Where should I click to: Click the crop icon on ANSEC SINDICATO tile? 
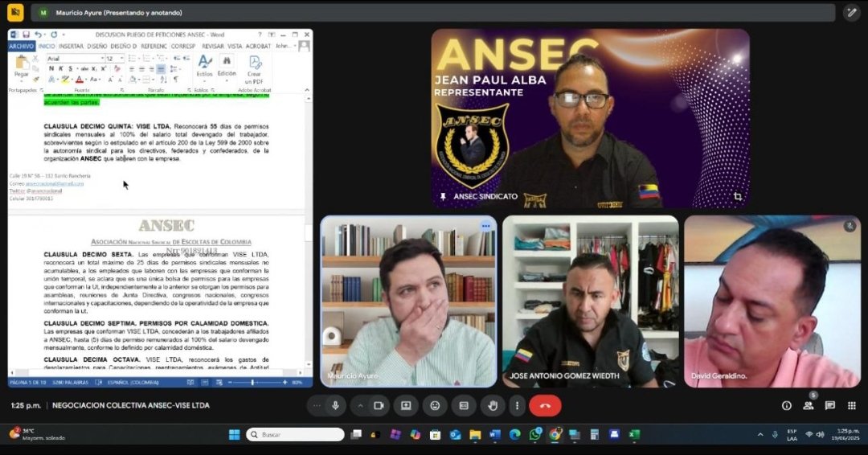tap(738, 196)
